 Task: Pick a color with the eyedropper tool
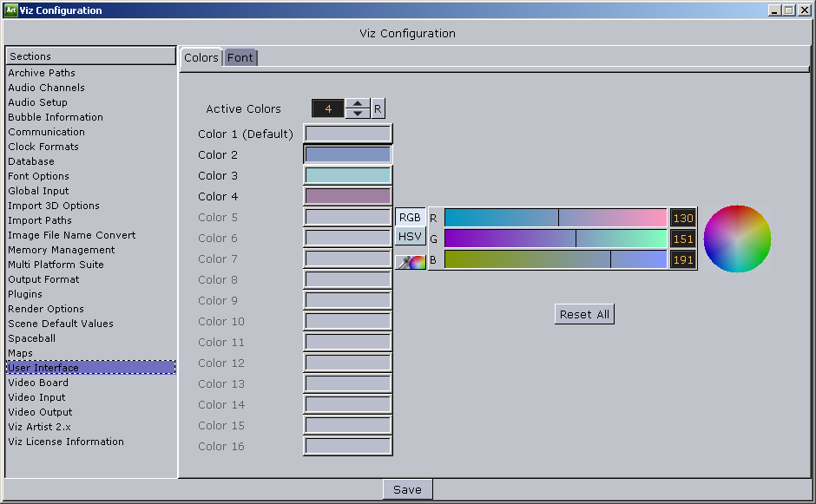tap(410, 261)
